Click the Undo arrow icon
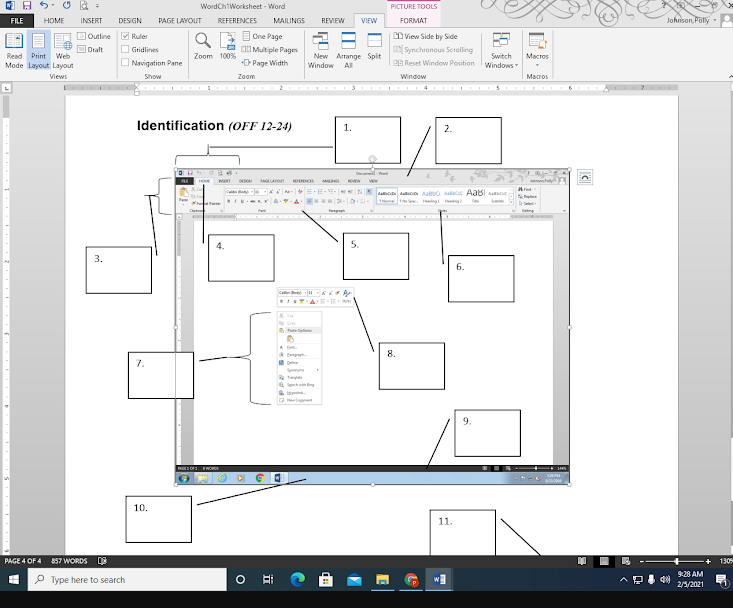The width and height of the screenshot is (733, 608). 43,6
